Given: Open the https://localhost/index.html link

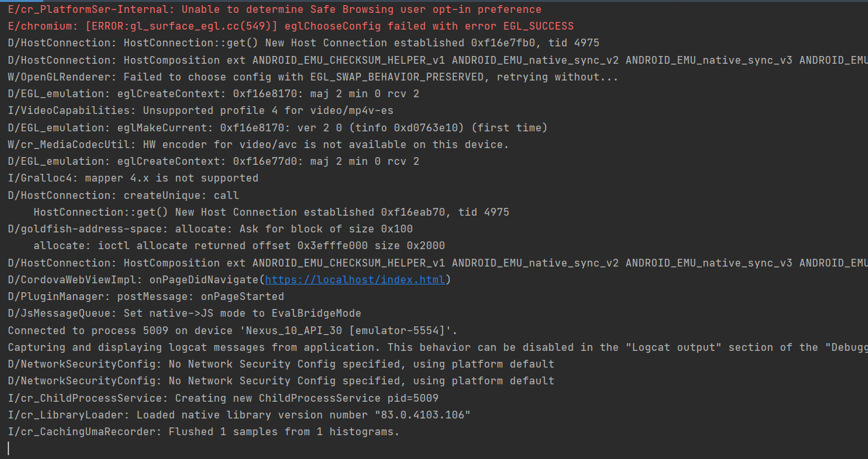Looking at the screenshot, I should click(355, 280).
